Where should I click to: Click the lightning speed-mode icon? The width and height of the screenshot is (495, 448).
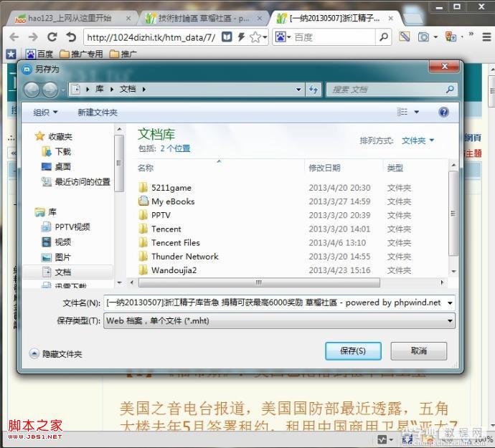click(x=241, y=37)
